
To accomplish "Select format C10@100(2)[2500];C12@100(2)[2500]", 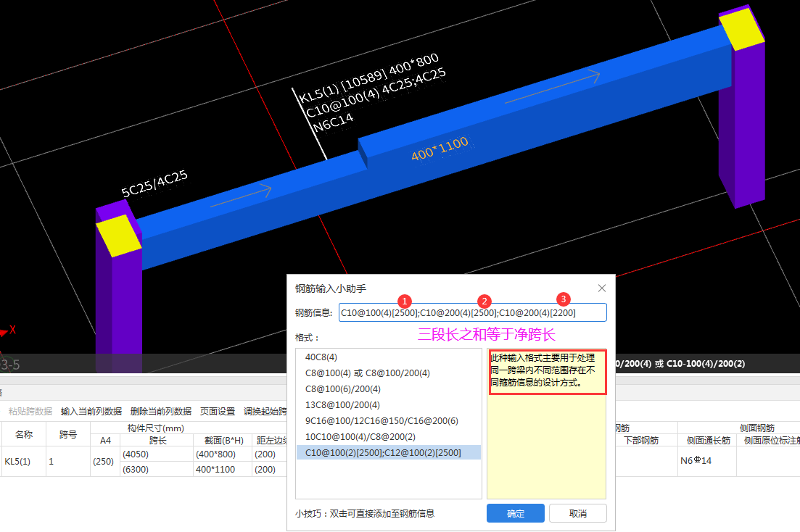I will (388, 452).
